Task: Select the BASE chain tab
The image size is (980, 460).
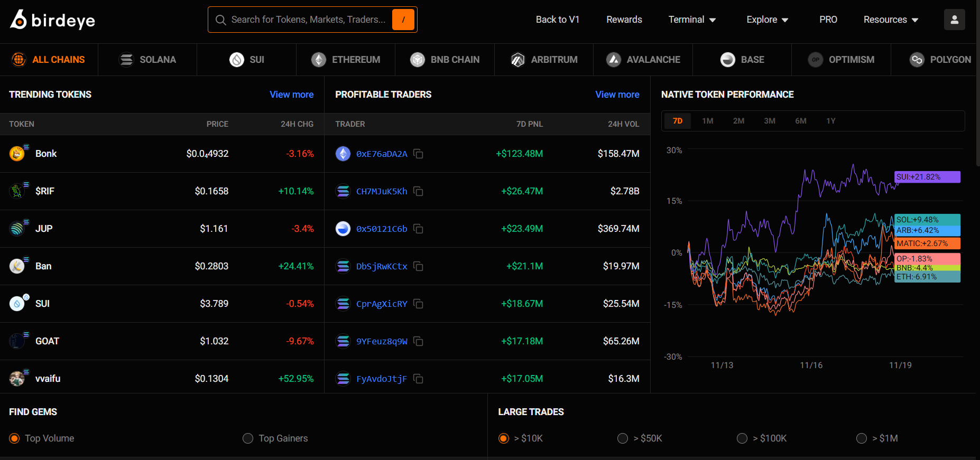Action: tap(742, 60)
